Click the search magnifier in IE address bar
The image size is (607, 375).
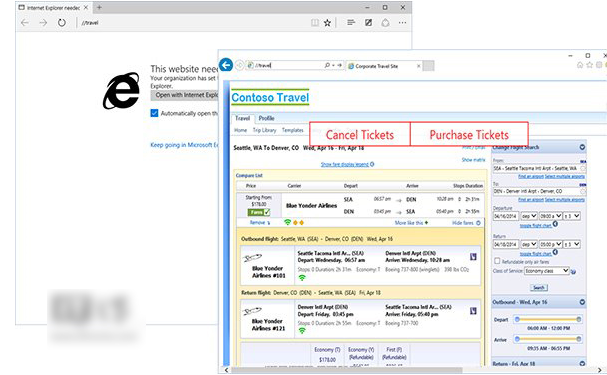coord(327,66)
